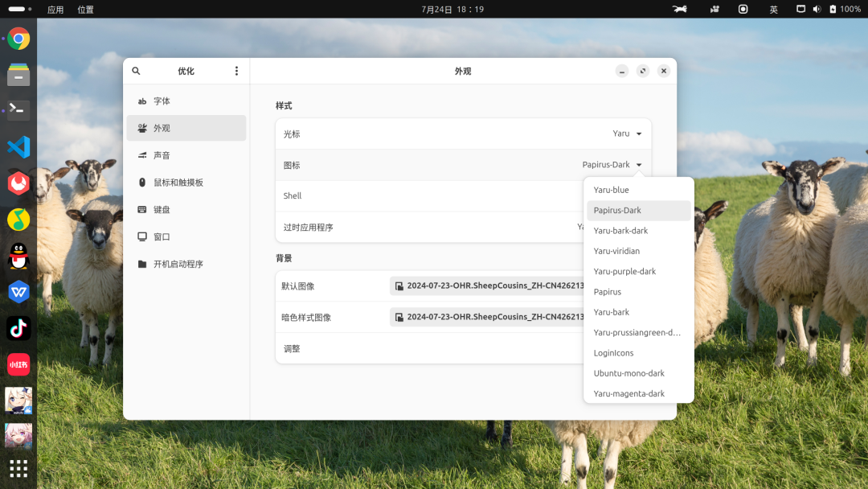The width and height of the screenshot is (868, 489).
Task: Open the white-haired anime character app
Action: coord(18,401)
